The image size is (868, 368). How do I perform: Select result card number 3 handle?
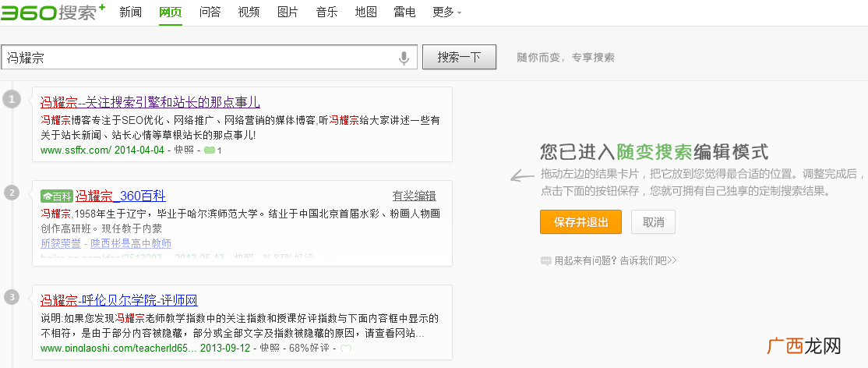click(x=12, y=297)
